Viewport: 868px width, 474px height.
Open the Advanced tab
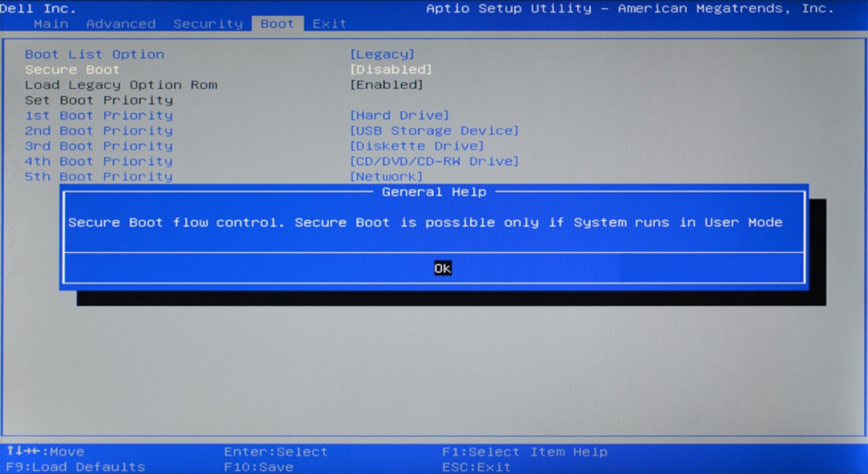click(120, 24)
